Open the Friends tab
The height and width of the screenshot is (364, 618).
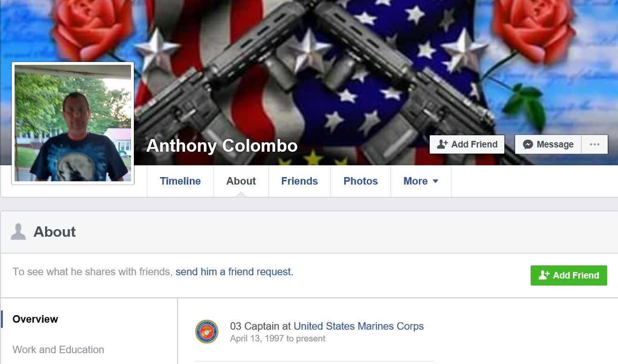tap(300, 181)
